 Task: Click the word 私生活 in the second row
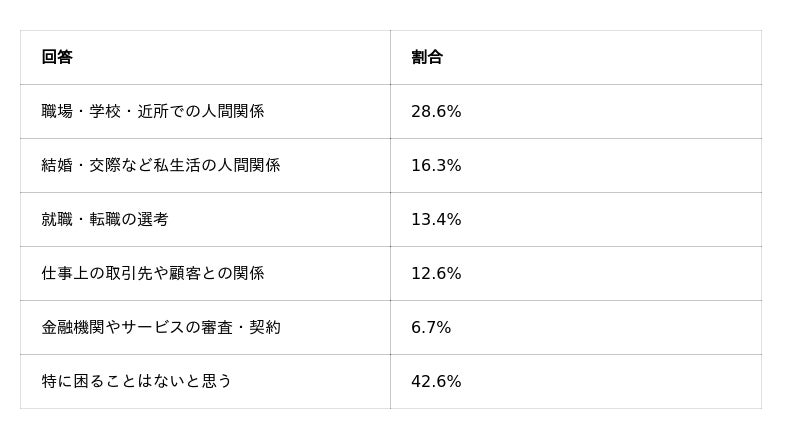click(177, 165)
